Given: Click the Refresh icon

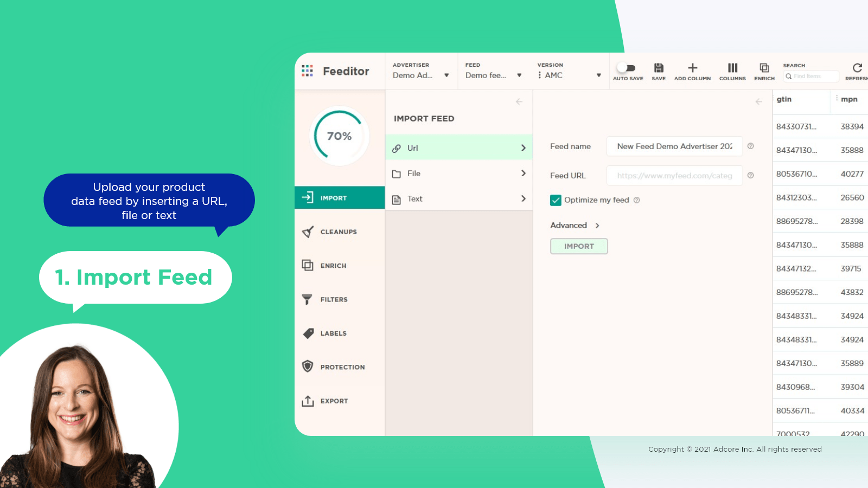Looking at the screenshot, I should pos(857,68).
